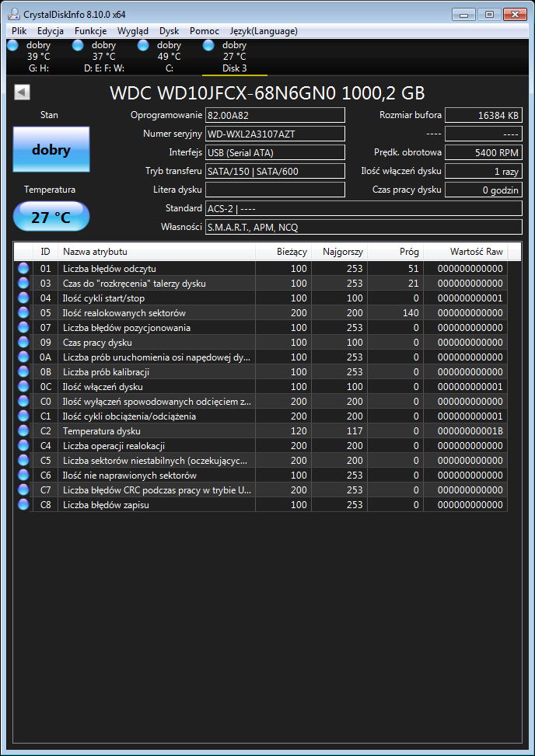Click the Tryb transferu field SATA/150 | SATA/600
The image size is (535, 756).
point(275,171)
